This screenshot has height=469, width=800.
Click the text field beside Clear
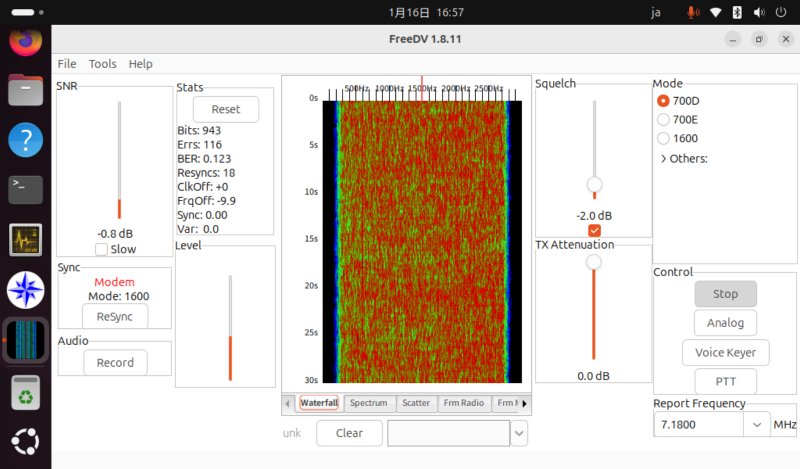(x=448, y=433)
